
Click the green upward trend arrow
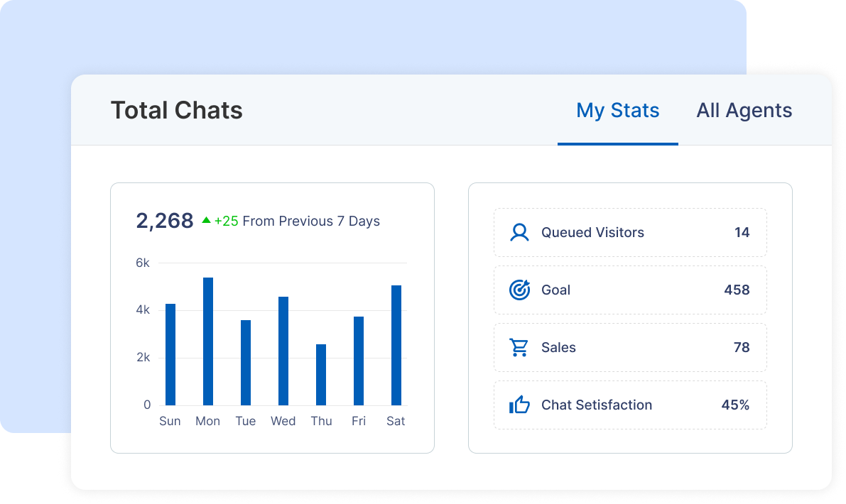(x=206, y=221)
